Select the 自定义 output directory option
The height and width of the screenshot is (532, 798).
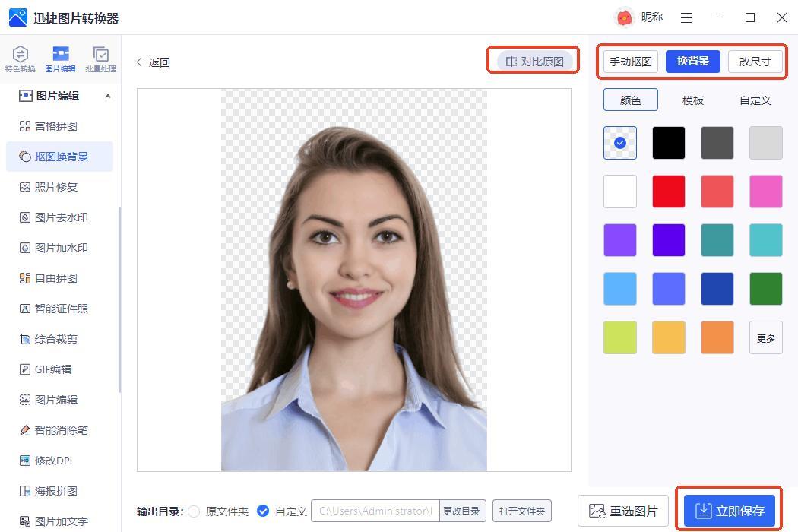pyautogui.click(x=263, y=511)
